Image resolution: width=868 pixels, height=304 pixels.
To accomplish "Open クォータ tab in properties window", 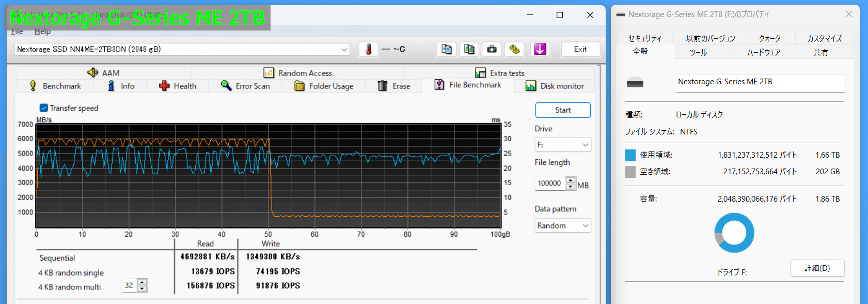I will (x=770, y=38).
